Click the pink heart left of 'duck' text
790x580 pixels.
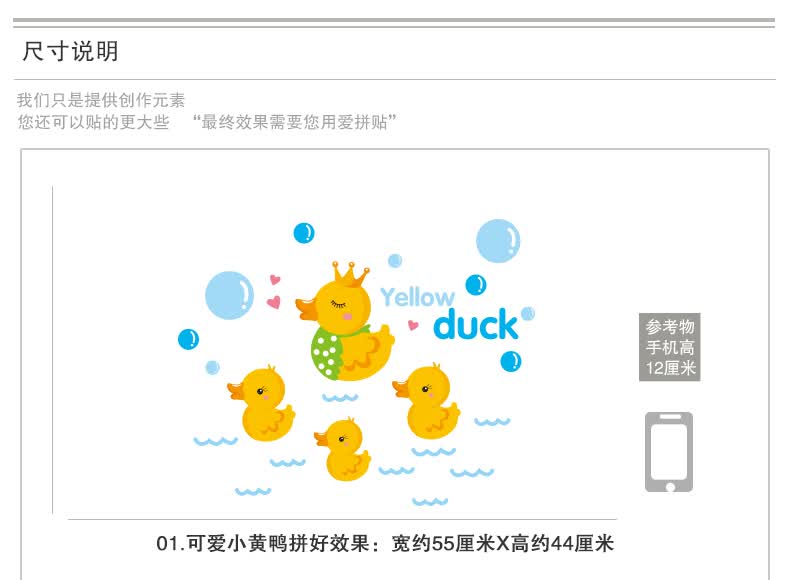[x=413, y=325]
